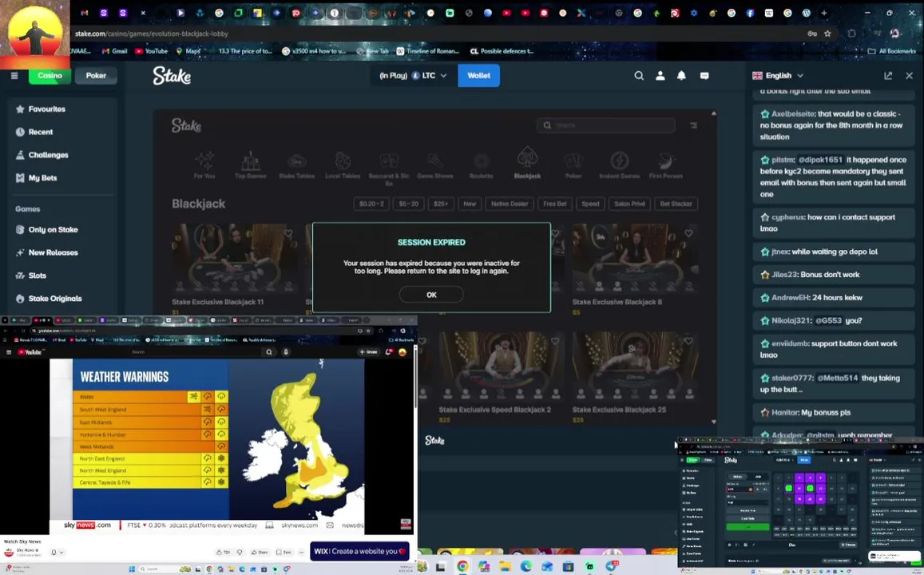Bookmark this page with the star icon

click(827, 34)
